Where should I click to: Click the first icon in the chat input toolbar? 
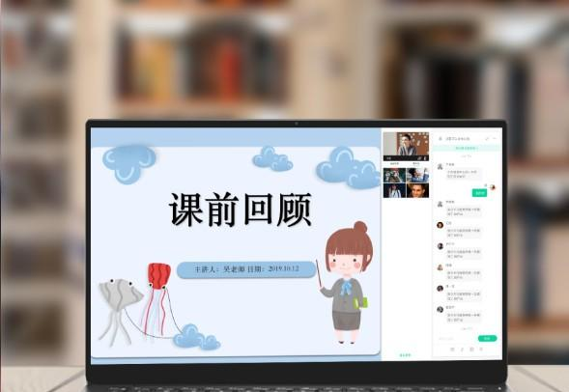click(x=452, y=350)
